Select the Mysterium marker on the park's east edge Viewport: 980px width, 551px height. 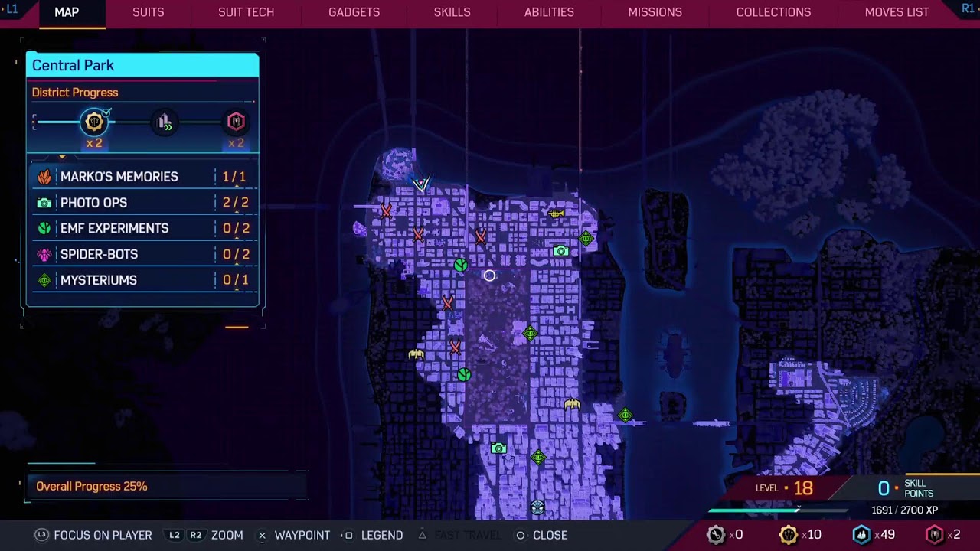(530, 333)
